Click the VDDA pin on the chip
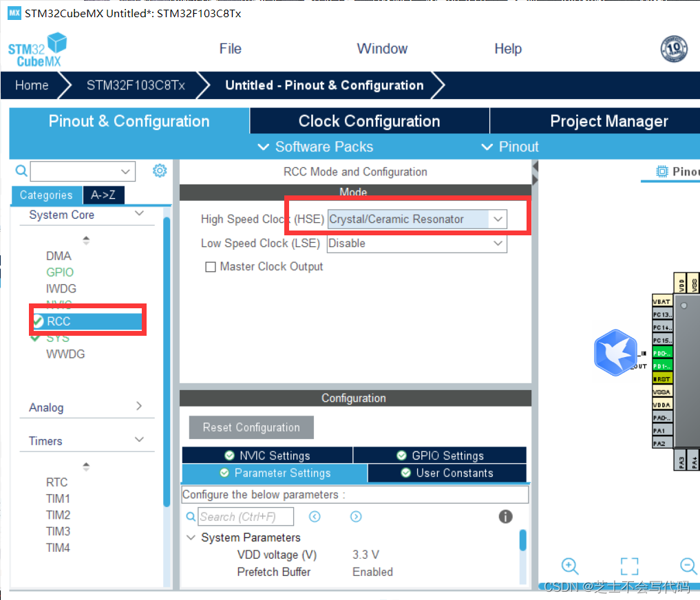 tap(662, 405)
